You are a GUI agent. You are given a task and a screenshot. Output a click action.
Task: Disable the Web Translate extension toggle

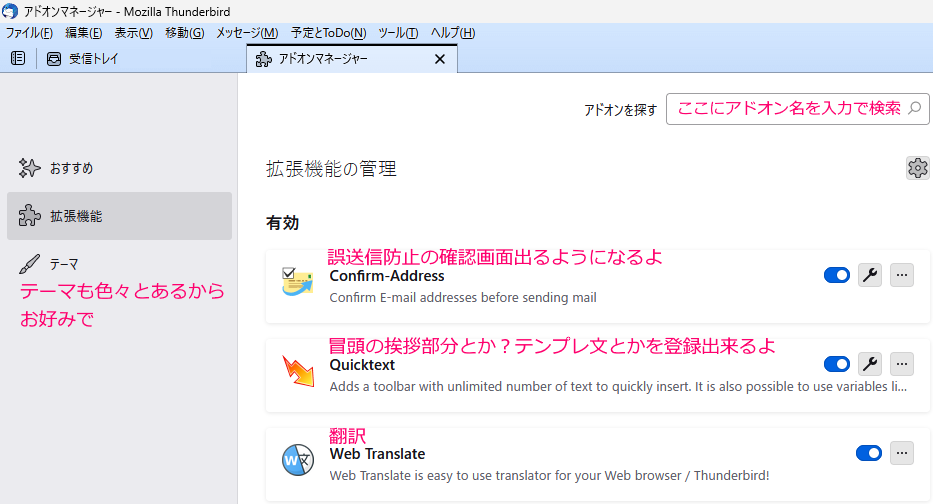point(869,453)
